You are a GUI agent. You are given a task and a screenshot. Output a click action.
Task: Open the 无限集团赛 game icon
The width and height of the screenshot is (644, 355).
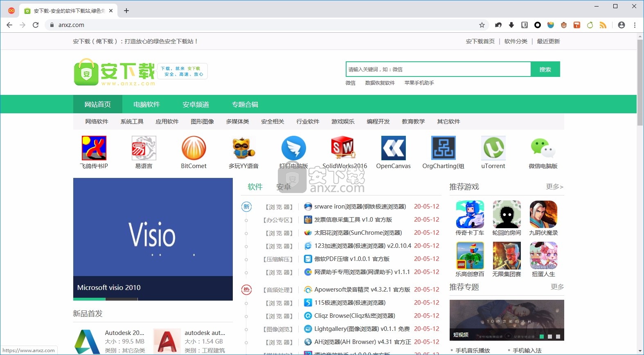point(507,256)
